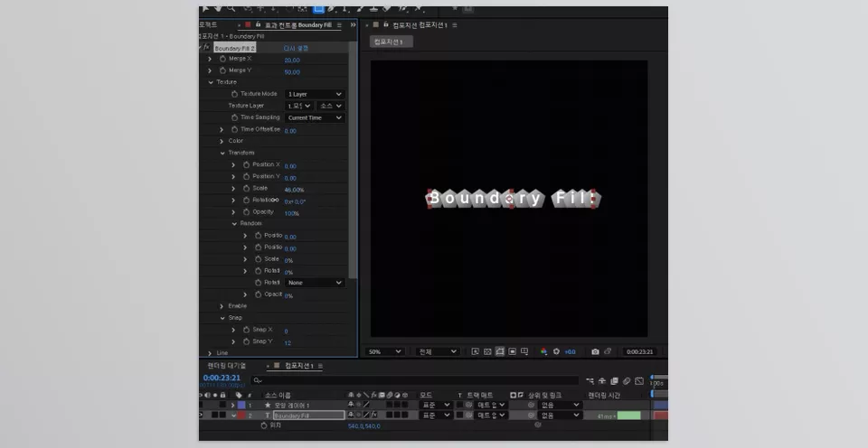Click the region of interest icon
Screen dimensions: 868x448
(512, 351)
